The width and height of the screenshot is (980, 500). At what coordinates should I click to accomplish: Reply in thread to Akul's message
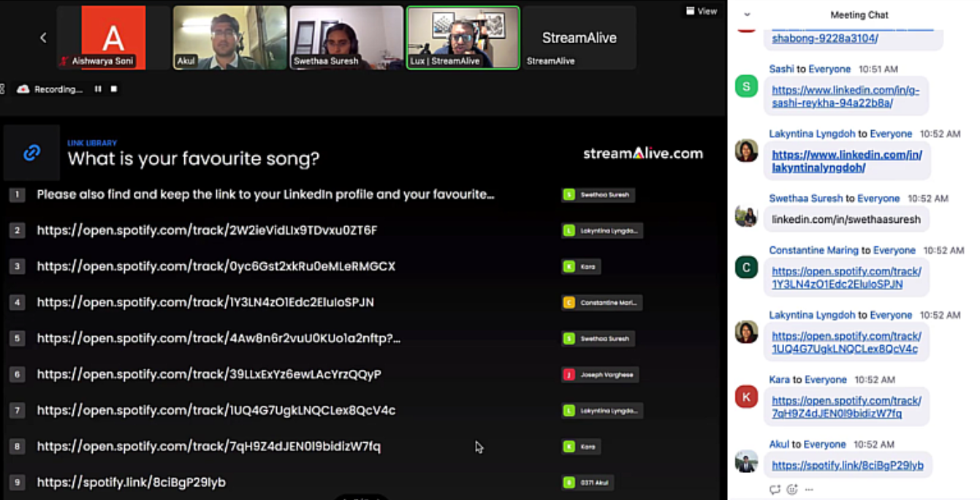[x=775, y=489]
